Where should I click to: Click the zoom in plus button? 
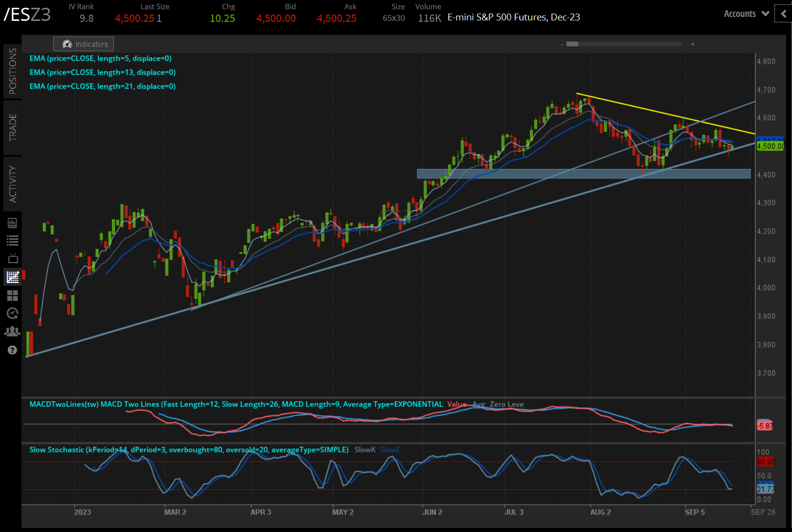tap(693, 44)
